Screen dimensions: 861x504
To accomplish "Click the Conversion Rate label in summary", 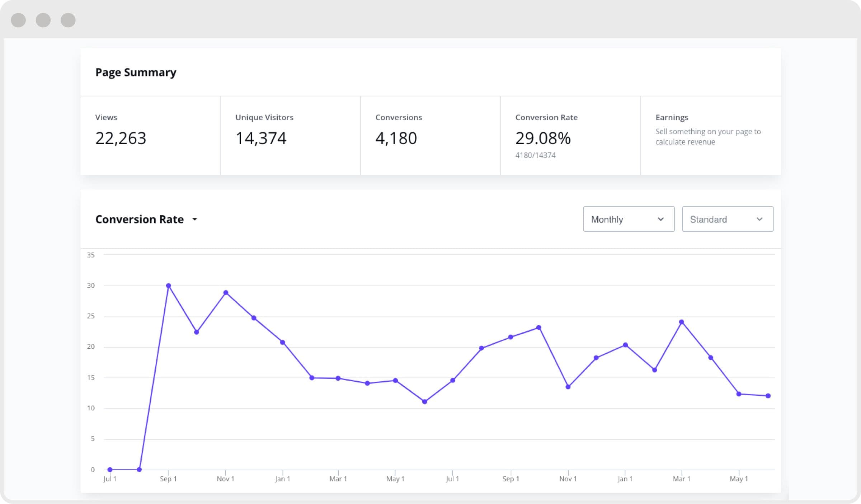I will point(546,117).
